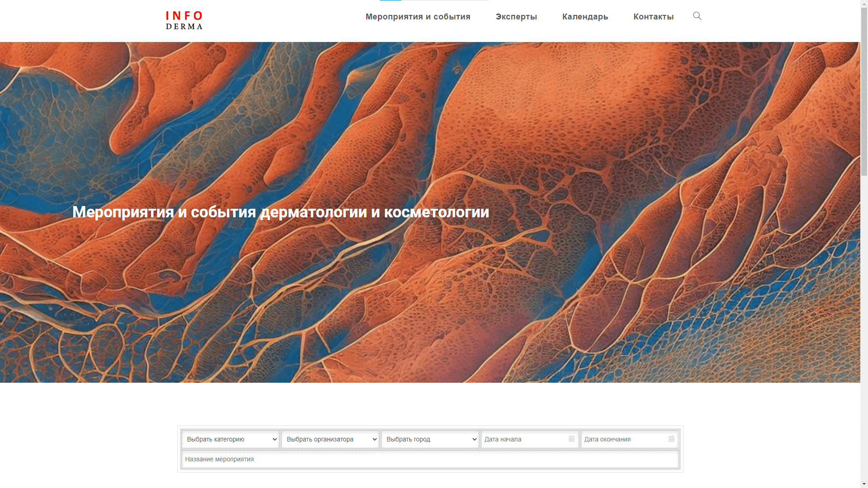868x488 pixels.
Task: Open the Выбрать город dropdown
Action: 429,439
